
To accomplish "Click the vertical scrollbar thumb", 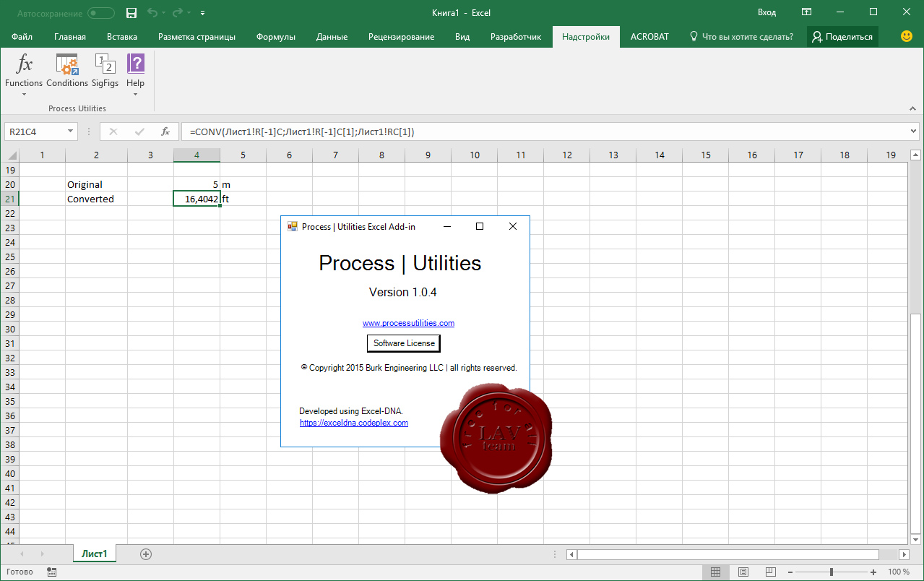I will [915, 423].
